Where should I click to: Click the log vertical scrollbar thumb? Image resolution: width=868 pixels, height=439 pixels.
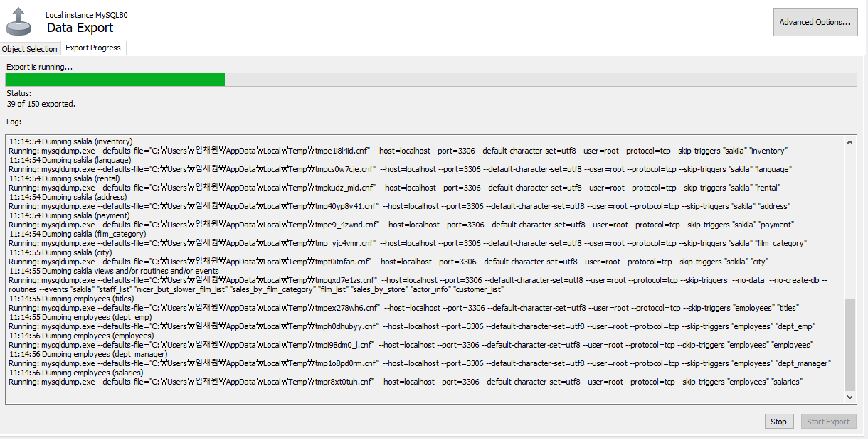[850, 345]
